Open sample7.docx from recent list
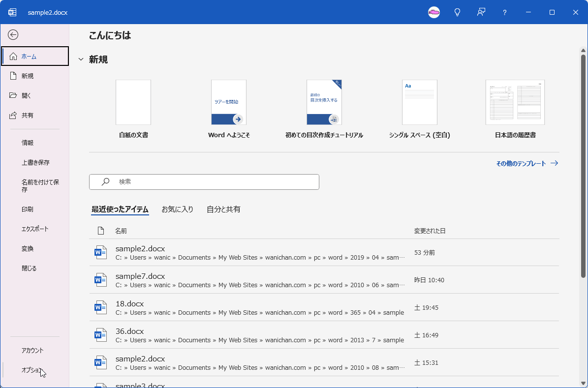588x388 pixels. 324,280
